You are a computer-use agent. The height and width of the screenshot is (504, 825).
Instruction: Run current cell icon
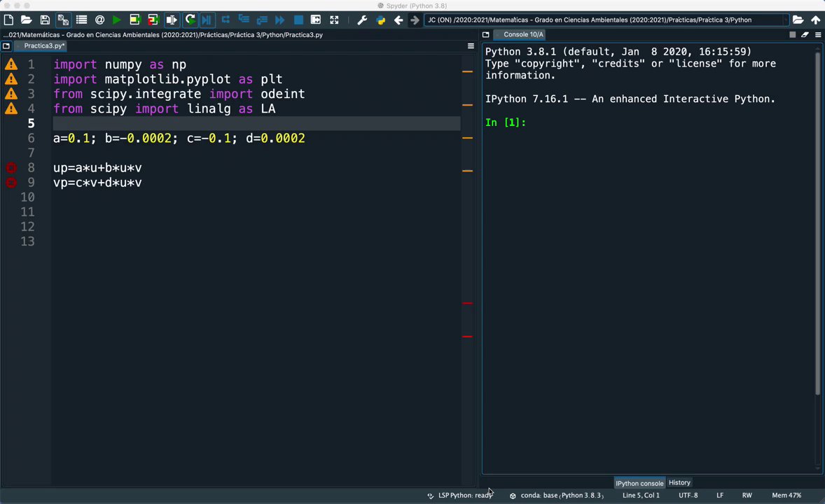135,20
